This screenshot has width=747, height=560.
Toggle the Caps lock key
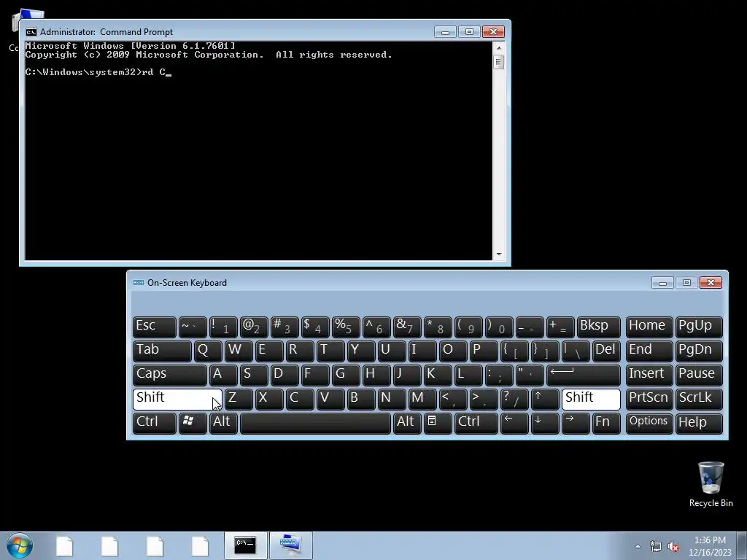point(169,375)
